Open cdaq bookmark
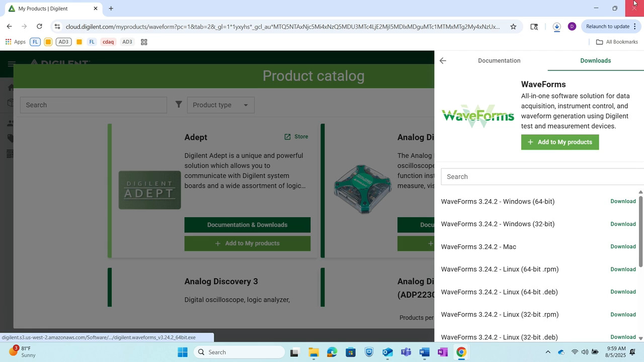644x362 pixels. click(108, 42)
